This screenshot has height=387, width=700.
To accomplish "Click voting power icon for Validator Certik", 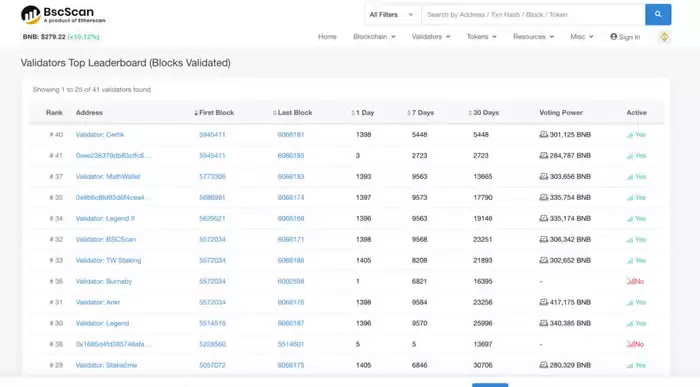I will click(543, 134).
